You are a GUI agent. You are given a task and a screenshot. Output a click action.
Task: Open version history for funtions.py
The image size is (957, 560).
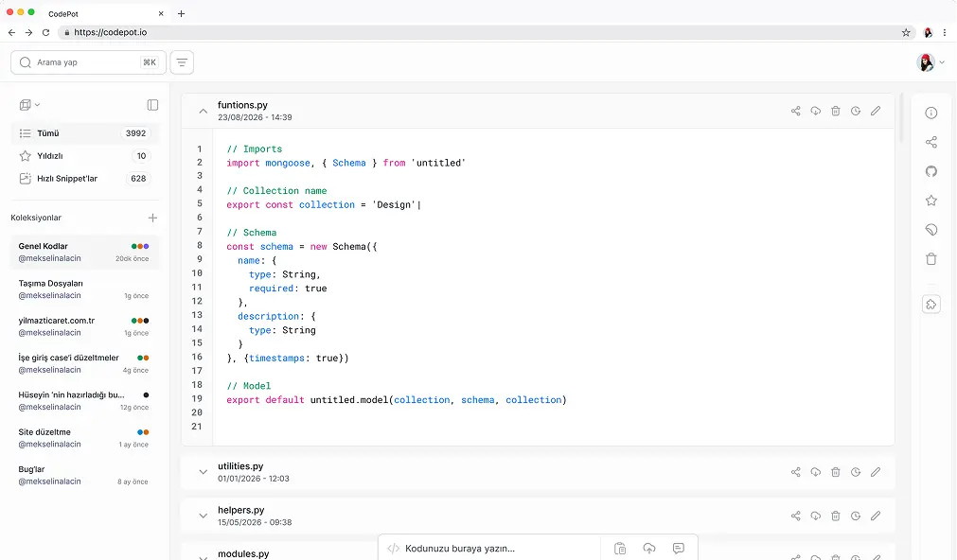(855, 111)
